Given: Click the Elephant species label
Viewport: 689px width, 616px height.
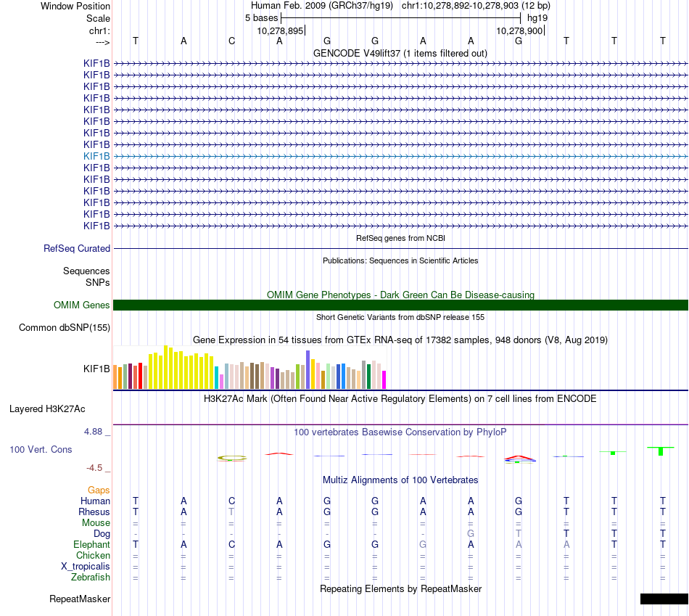Looking at the screenshot, I should tap(92, 545).
